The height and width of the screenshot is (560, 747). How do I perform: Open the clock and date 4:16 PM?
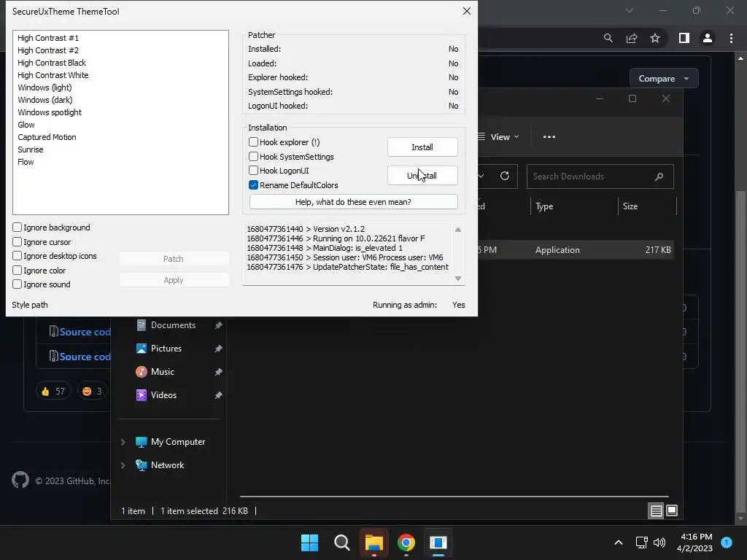[694, 542]
